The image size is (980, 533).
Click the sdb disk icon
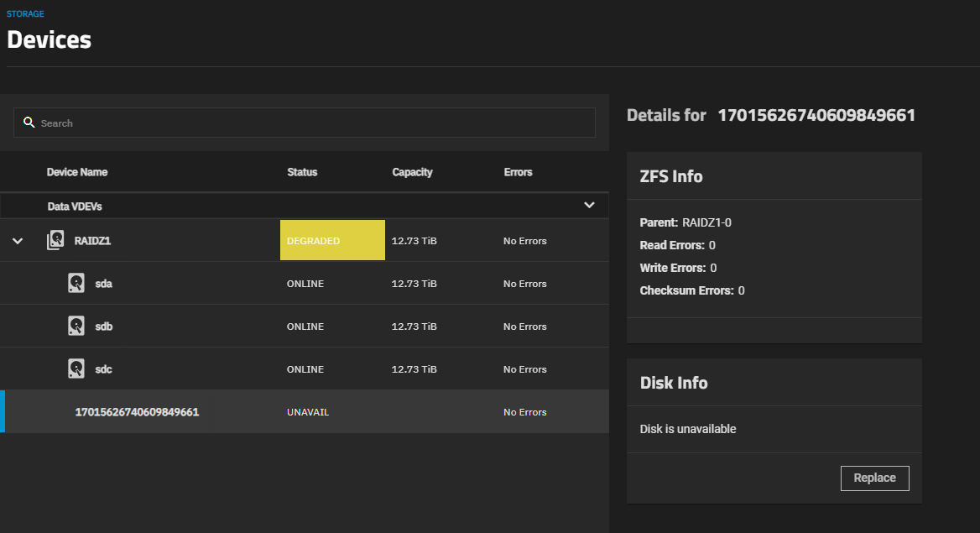[76, 326]
